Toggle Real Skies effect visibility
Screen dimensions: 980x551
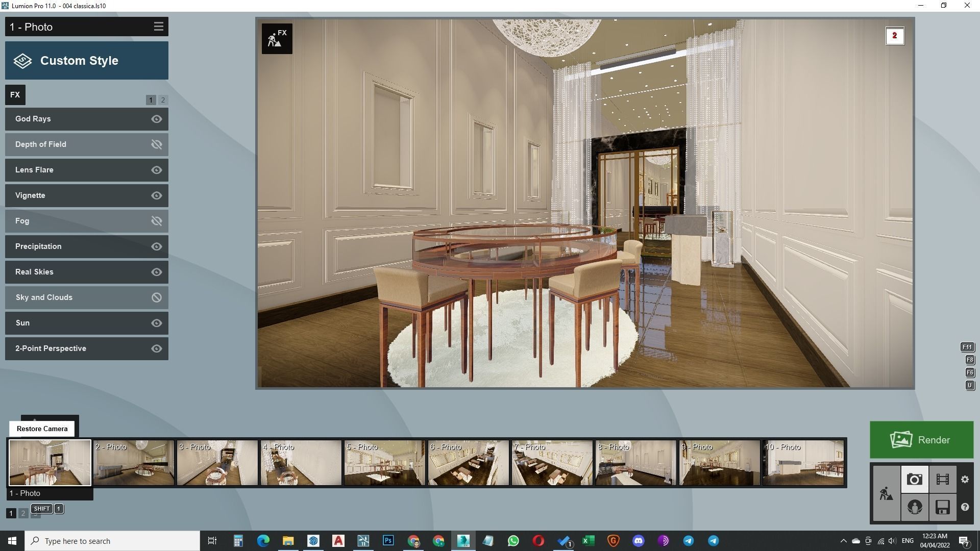pos(157,272)
